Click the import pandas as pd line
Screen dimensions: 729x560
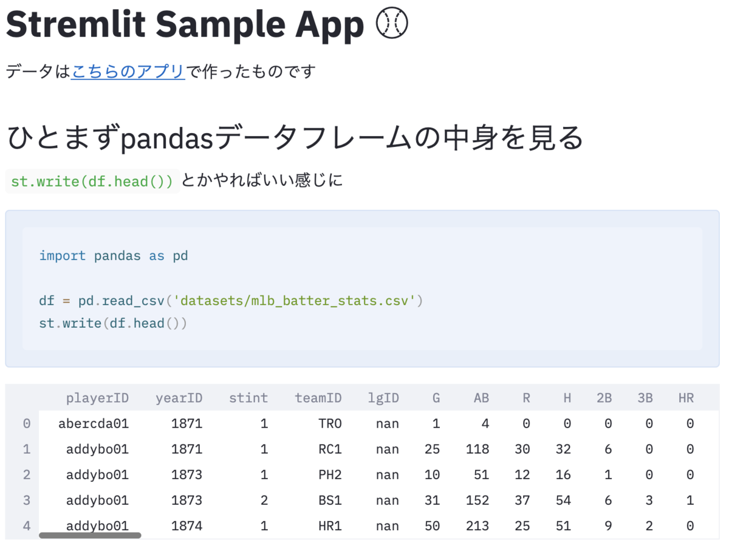click(x=114, y=256)
